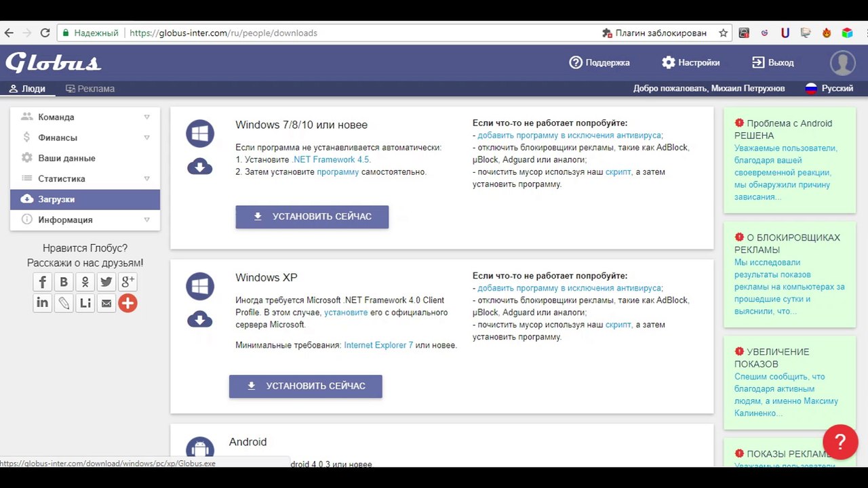
Task: Click the red U extension icon
Action: coord(785,33)
